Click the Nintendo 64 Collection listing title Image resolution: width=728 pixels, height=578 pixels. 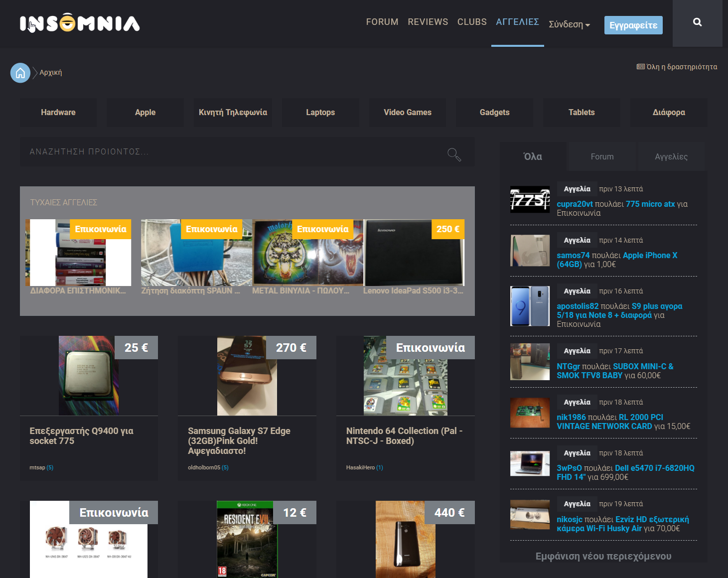click(404, 435)
